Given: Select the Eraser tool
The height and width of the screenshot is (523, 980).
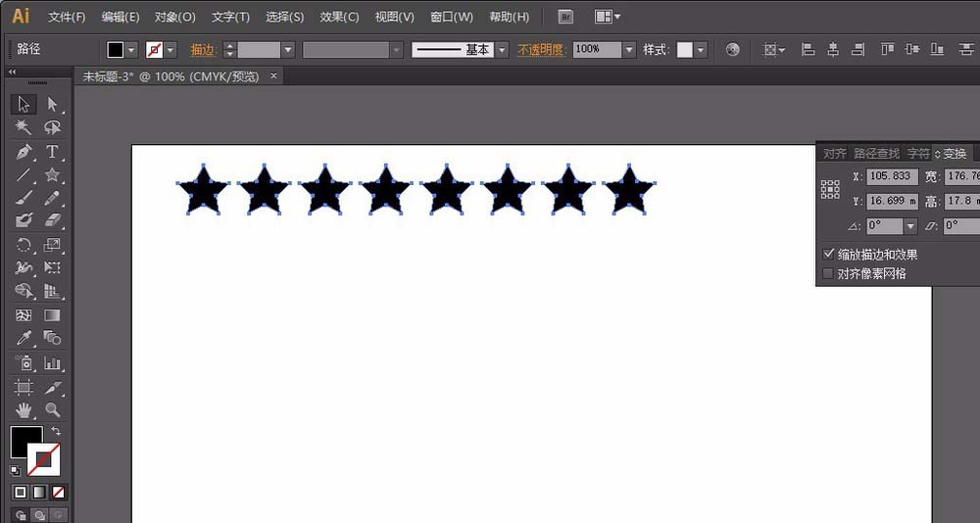Looking at the screenshot, I should [53, 220].
